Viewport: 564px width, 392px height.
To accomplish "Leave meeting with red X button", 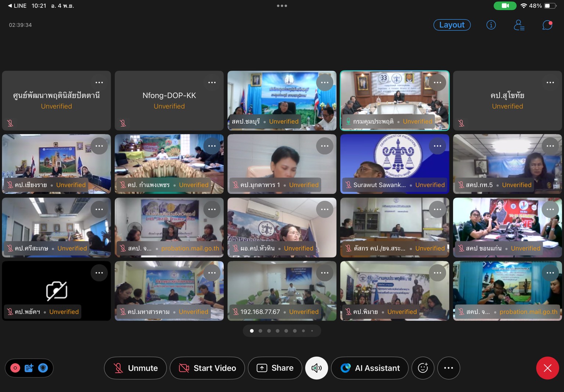I will point(547,368).
